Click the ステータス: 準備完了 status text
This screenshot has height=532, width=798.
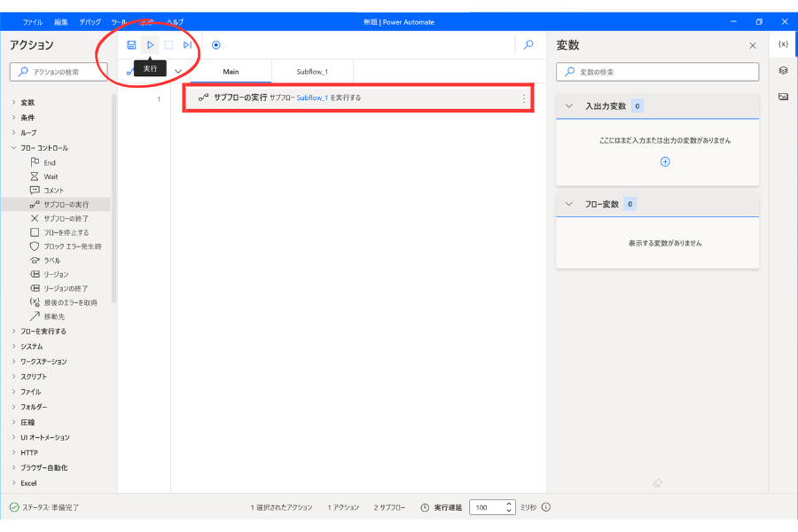click(x=51, y=507)
